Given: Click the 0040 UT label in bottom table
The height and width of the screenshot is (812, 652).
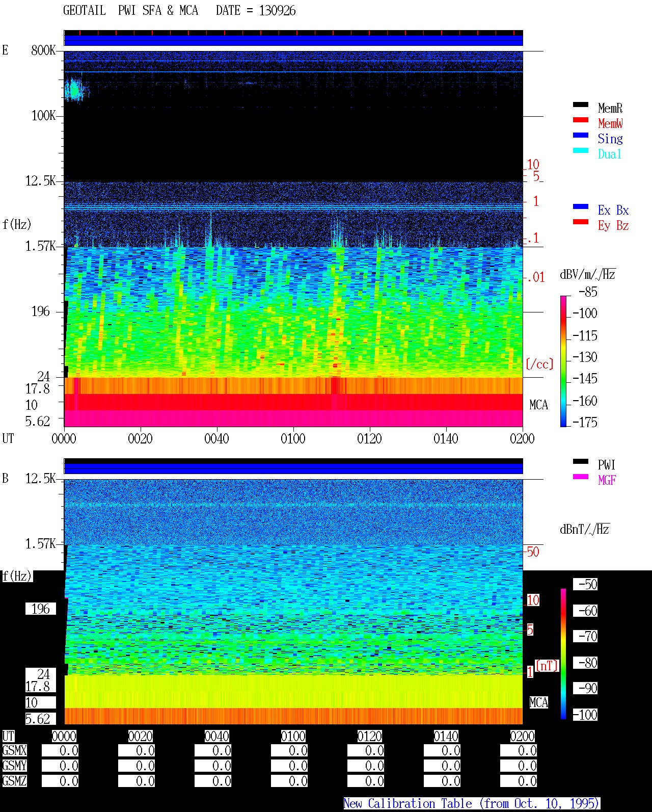Looking at the screenshot, I should pyautogui.click(x=216, y=736).
